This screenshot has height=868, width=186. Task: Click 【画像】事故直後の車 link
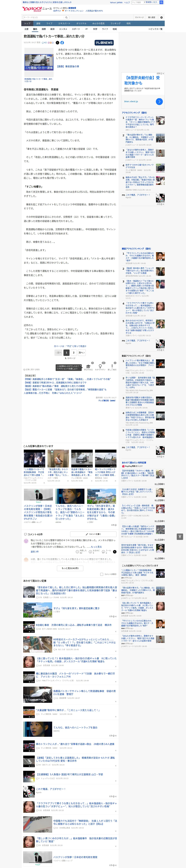pos(68,66)
